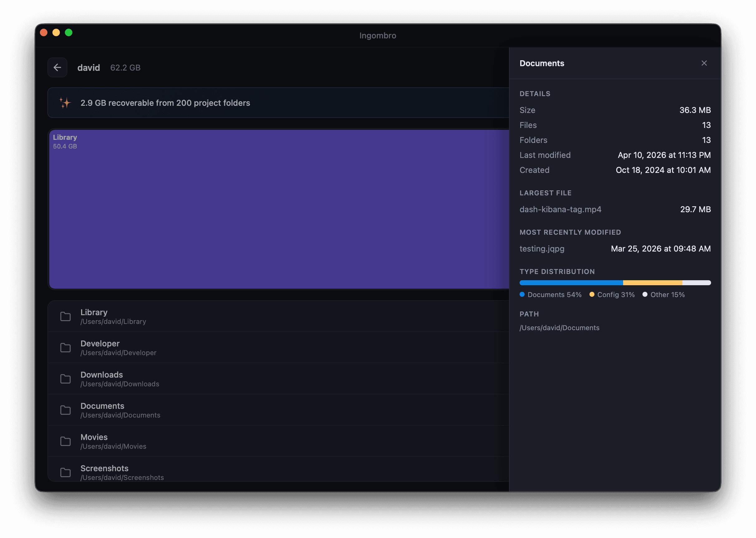Viewport: 756px width, 538px height.
Task: Open the Documents folder icon
Action: point(65,410)
